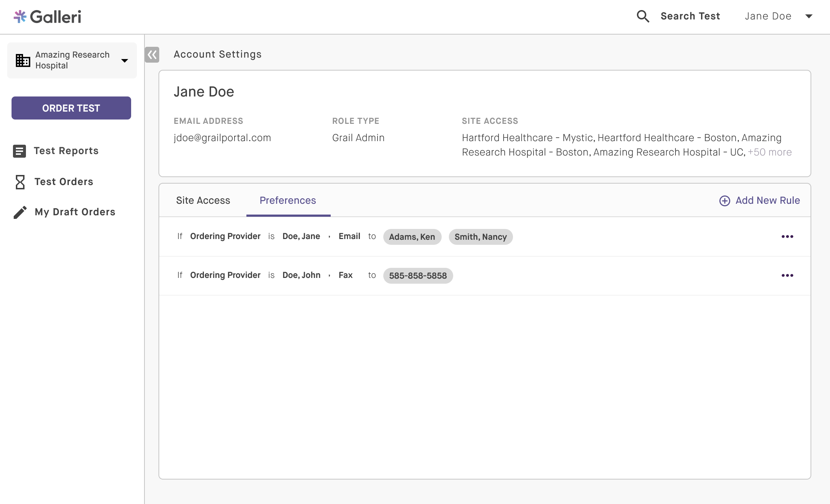Click the 585-858-5858 fax number chip
The width and height of the screenshot is (830, 504).
coord(418,276)
